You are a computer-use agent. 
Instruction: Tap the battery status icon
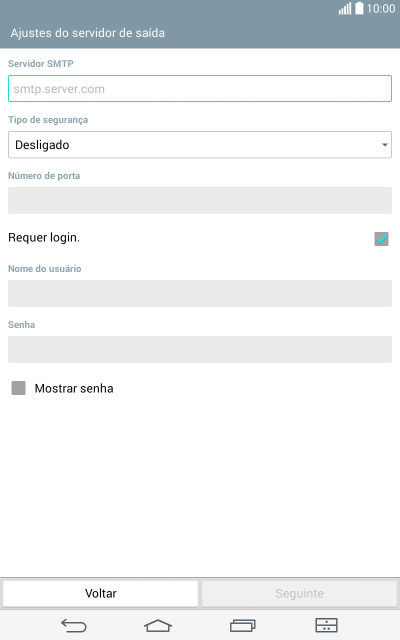359,8
